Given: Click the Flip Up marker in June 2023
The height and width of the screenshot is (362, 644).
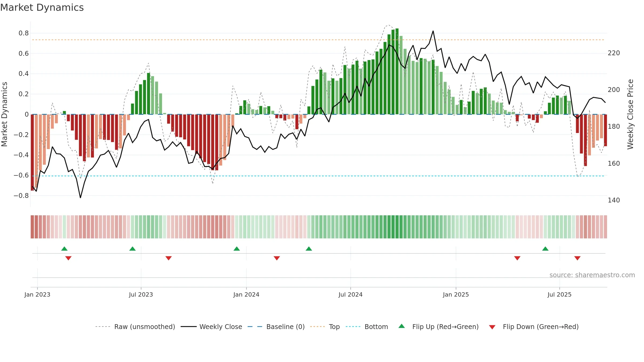Looking at the screenshot, I should [x=133, y=249].
